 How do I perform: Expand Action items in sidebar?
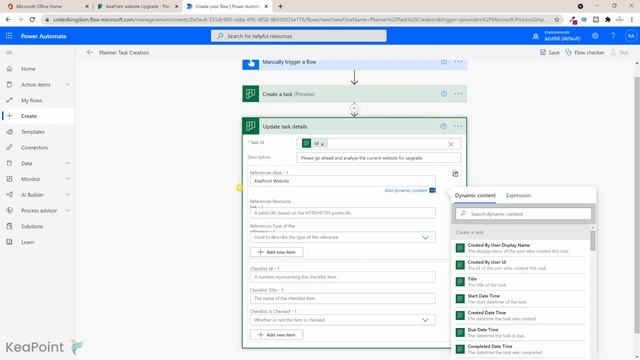coord(67,84)
